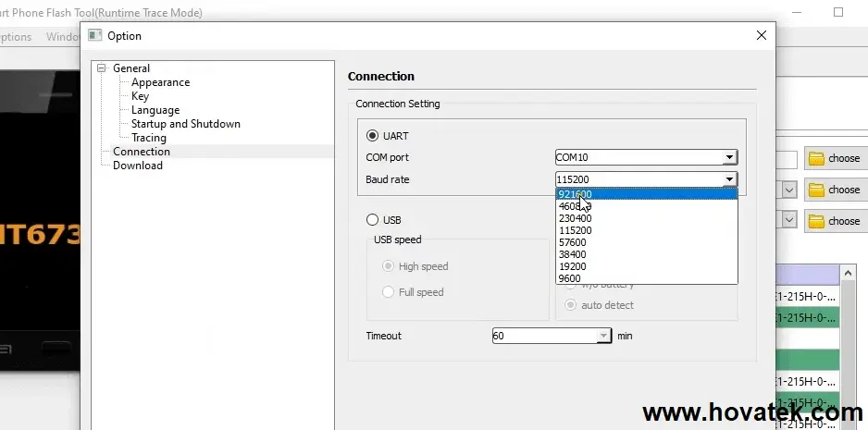Open the COM port dropdown

tap(729, 158)
